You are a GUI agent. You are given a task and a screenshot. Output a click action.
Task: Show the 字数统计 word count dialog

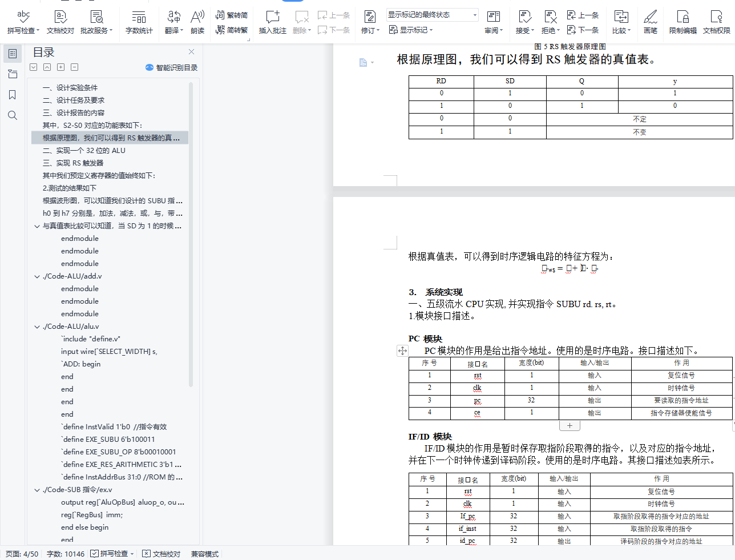point(139,22)
